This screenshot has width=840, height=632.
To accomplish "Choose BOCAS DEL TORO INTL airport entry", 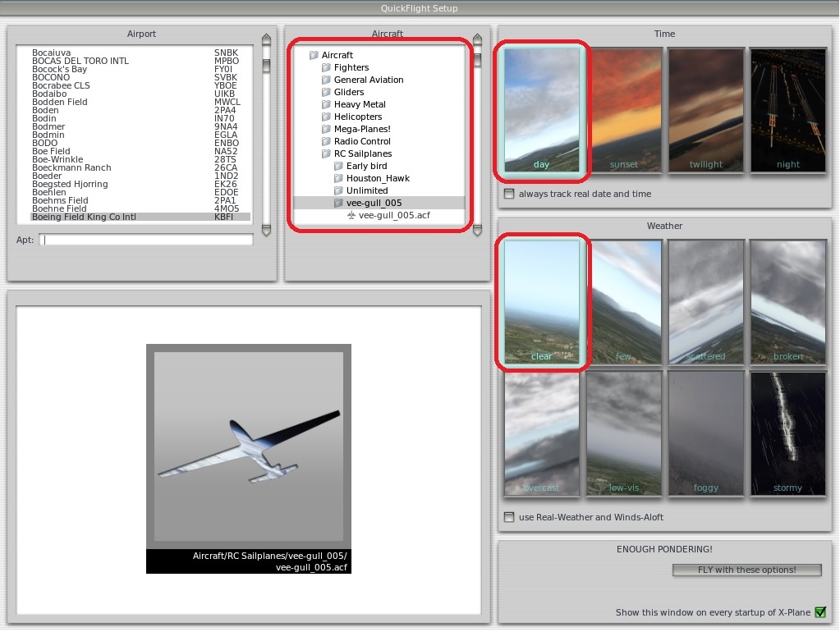I will pyautogui.click(x=80, y=61).
